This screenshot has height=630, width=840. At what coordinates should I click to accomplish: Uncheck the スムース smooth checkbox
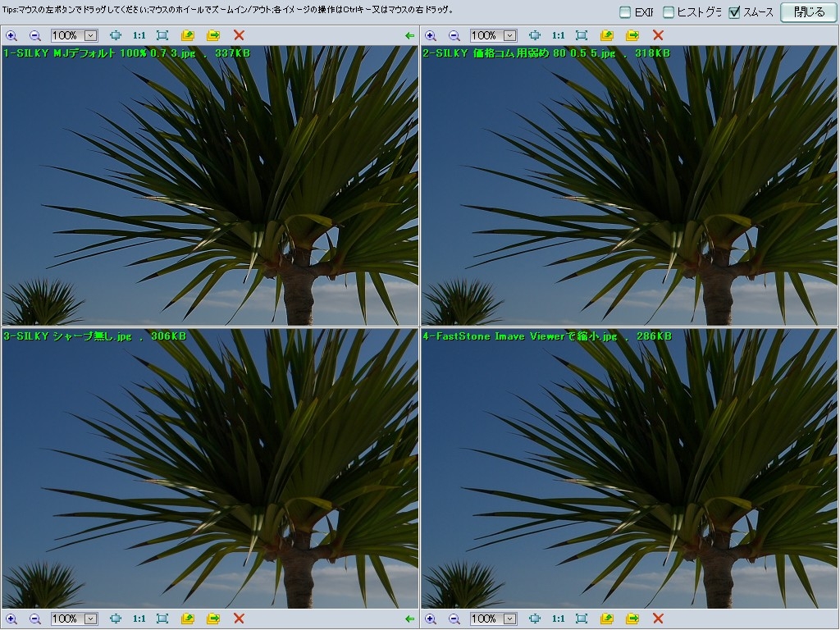734,11
